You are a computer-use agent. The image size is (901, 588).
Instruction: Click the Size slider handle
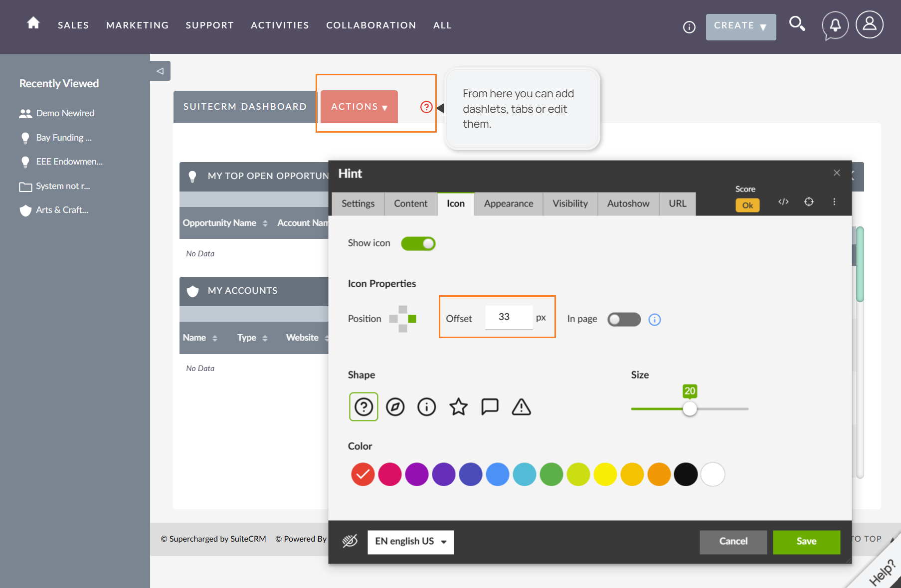click(690, 409)
